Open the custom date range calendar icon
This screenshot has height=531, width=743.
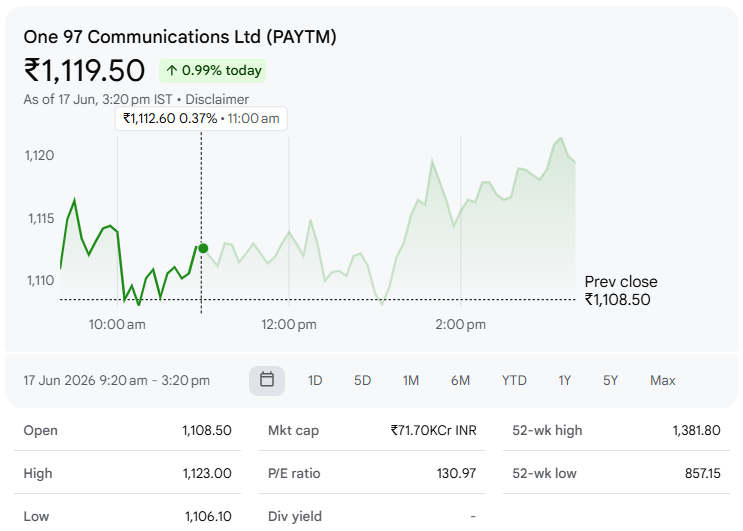(267, 380)
